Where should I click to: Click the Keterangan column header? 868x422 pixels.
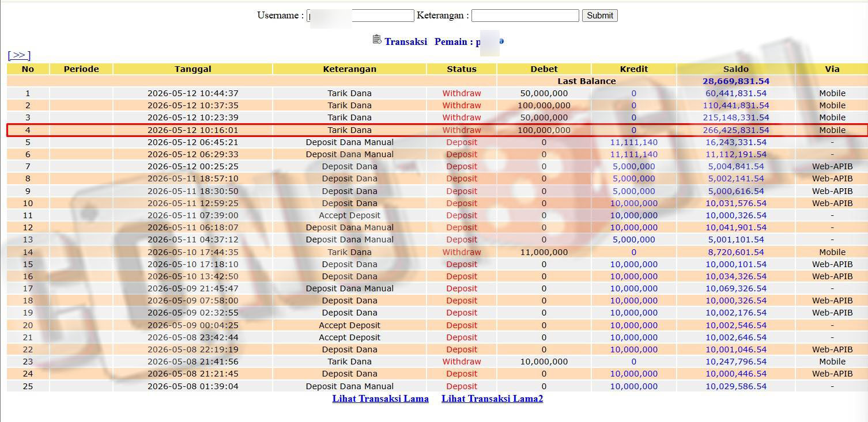tap(349, 69)
